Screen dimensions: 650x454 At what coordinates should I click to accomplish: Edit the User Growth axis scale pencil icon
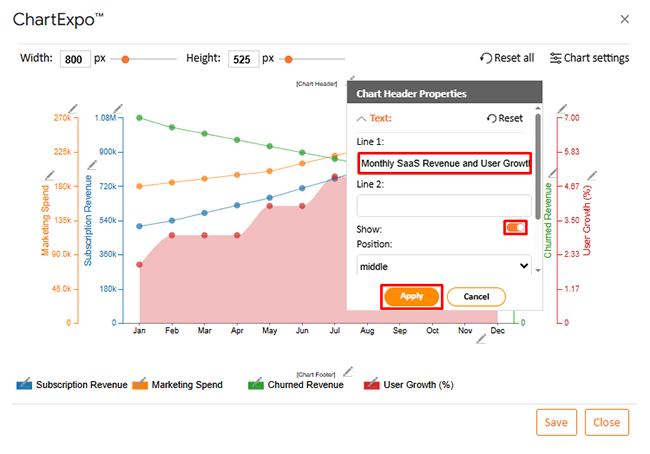(562, 109)
